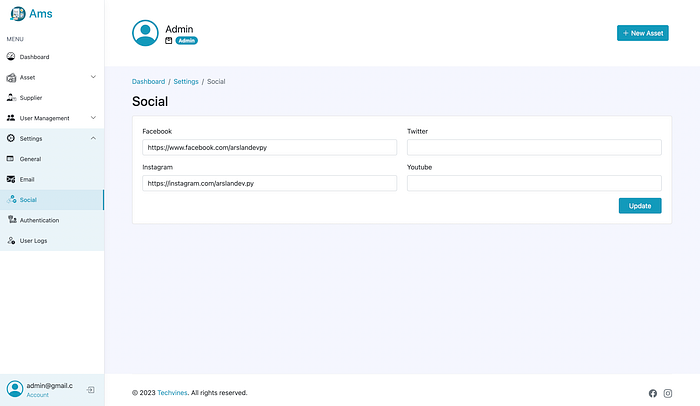Select the User Logs menu item
The width and height of the screenshot is (700, 406).
52,241
